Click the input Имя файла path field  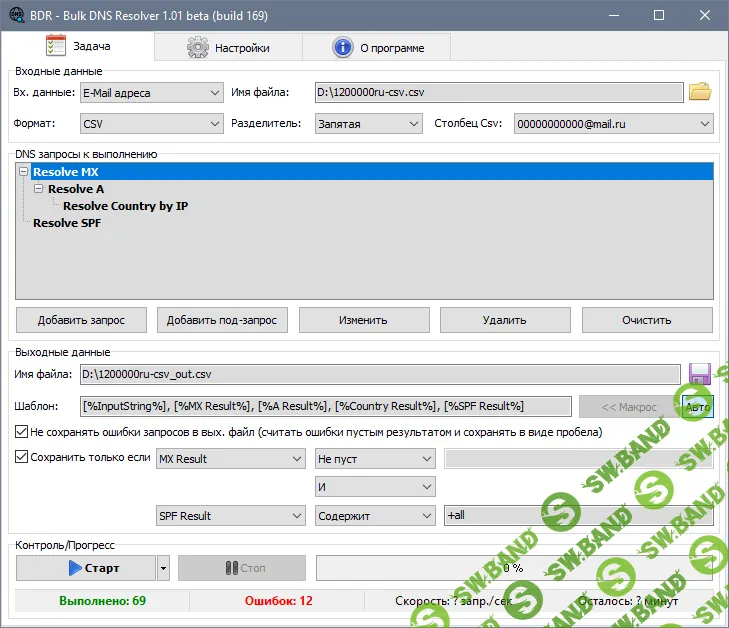(x=499, y=92)
